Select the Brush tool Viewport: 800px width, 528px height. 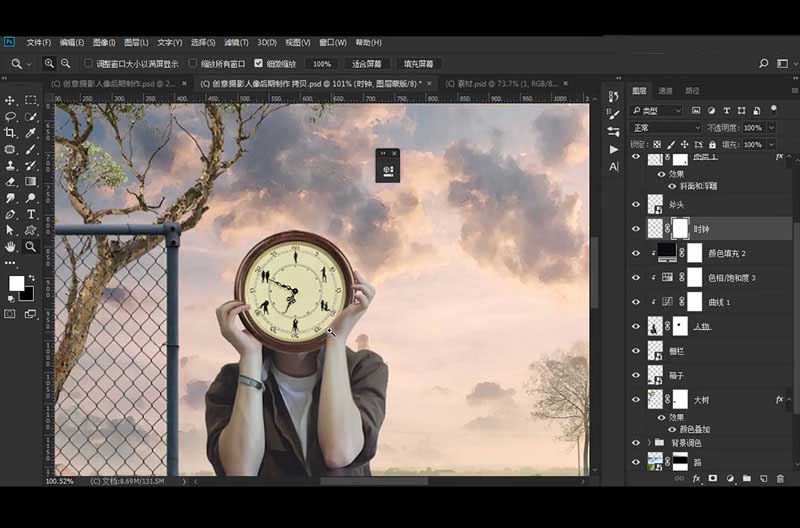31,149
